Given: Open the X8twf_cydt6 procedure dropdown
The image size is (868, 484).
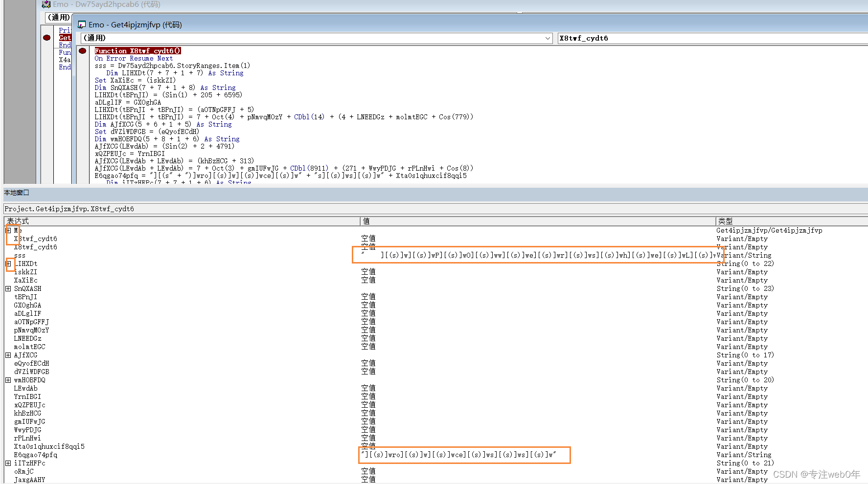Looking at the screenshot, I should [713, 38].
